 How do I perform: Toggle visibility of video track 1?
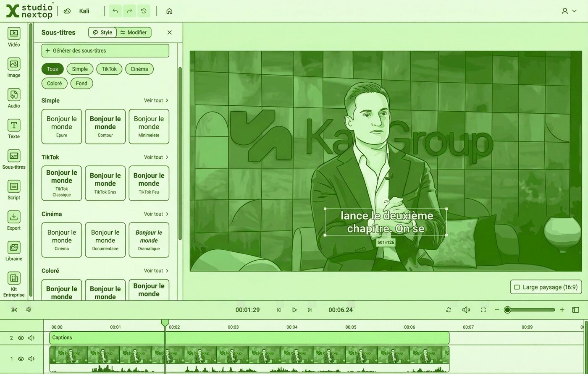(21, 359)
